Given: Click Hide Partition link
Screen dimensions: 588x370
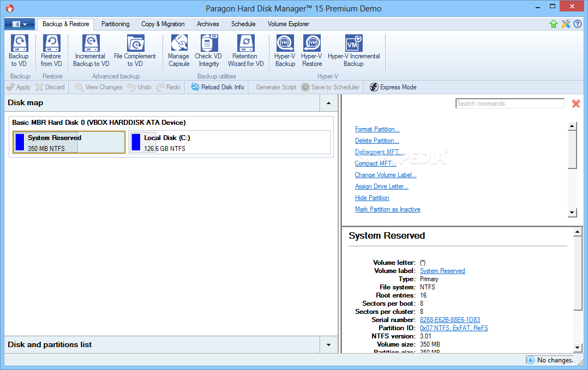Looking at the screenshot, I should pos(372,198).
